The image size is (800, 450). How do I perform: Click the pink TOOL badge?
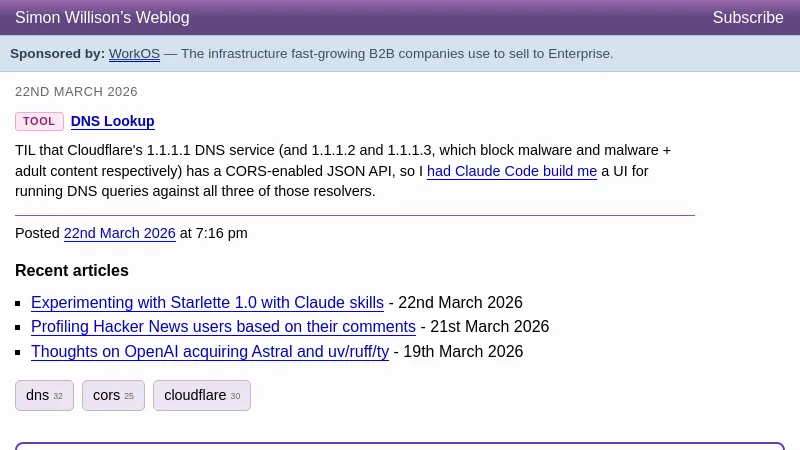click(39, 122)
